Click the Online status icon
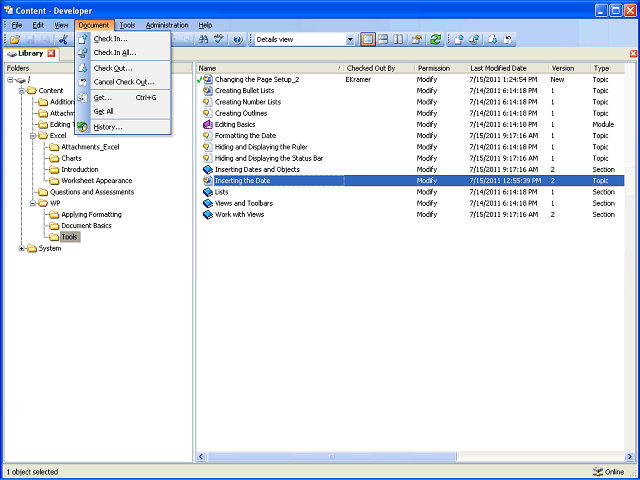Screen dimensions: 640x480 tap(598, 471)
